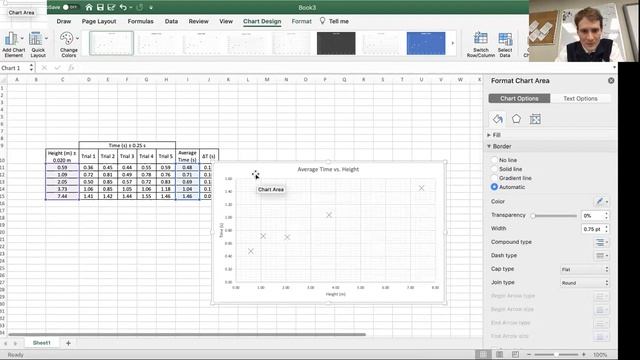
Task: Click the horizontal scrollbar of the sheet
Action: point(187,335)
